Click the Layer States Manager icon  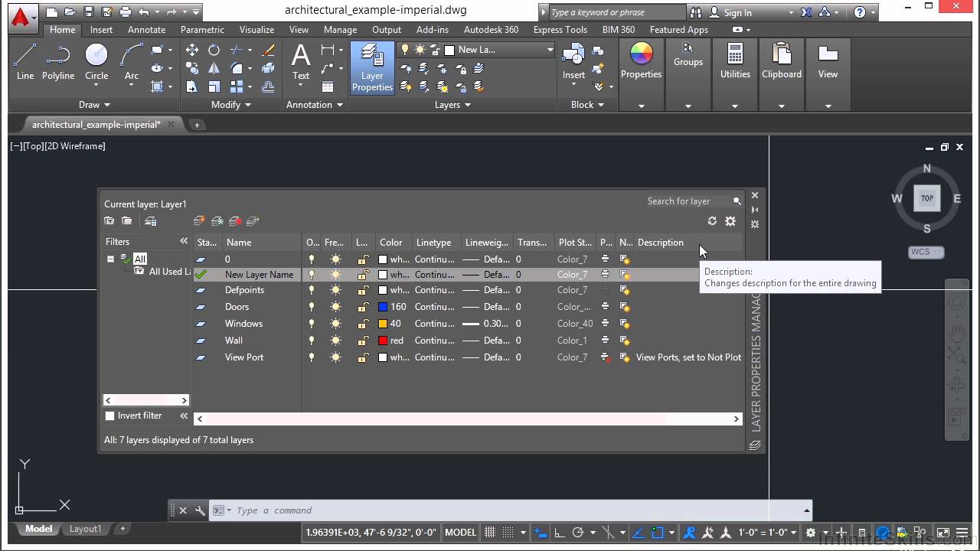click(x=150, y=221)
